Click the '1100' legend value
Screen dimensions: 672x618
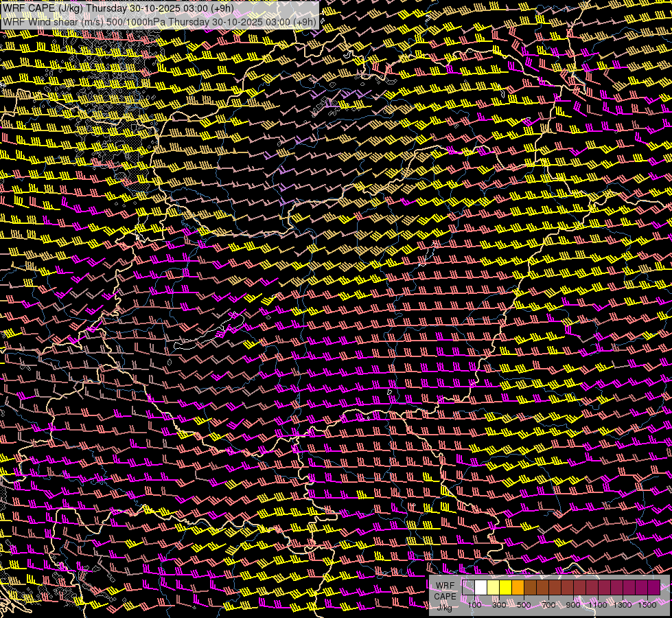point(598,605)
